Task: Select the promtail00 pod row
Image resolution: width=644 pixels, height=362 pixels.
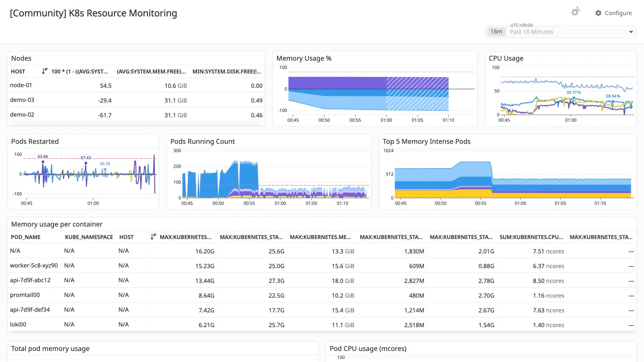Action: pos(322,295)
